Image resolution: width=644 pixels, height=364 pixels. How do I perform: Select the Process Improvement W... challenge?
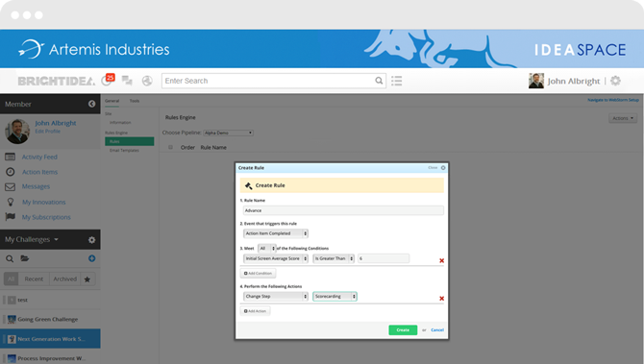click(x=50, y=358)
